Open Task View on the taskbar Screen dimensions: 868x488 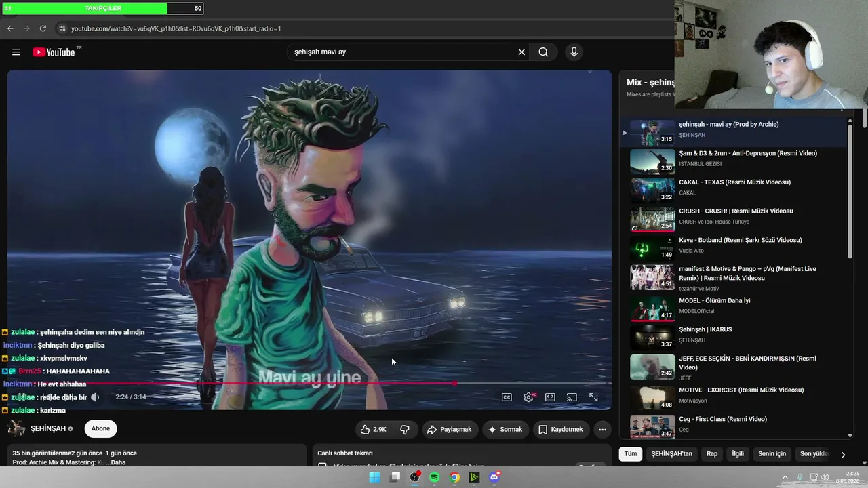pyautogui.click(x=395, y=477)
